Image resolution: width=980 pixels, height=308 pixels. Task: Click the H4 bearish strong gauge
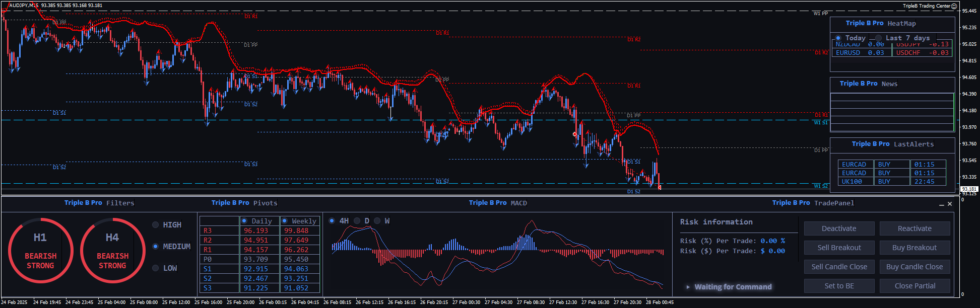tap(112, 250)
